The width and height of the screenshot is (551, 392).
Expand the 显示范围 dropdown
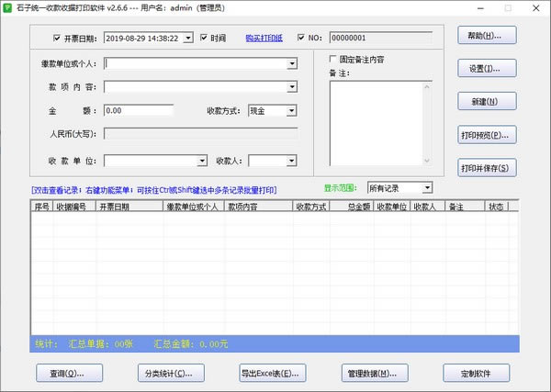tap(427, 188)
